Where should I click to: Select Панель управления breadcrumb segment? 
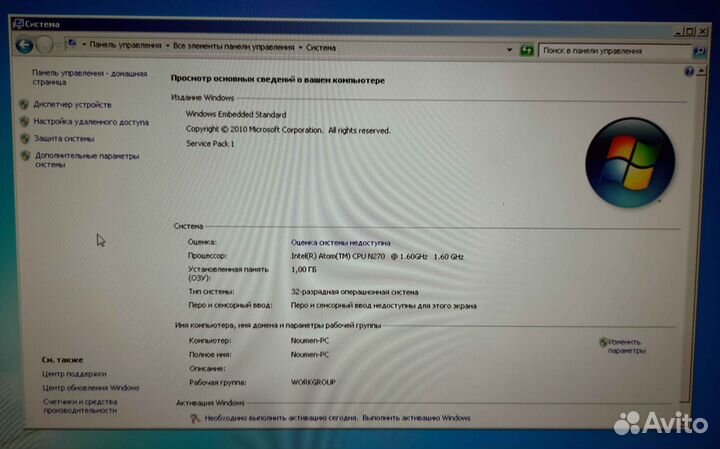click(125, 46)
